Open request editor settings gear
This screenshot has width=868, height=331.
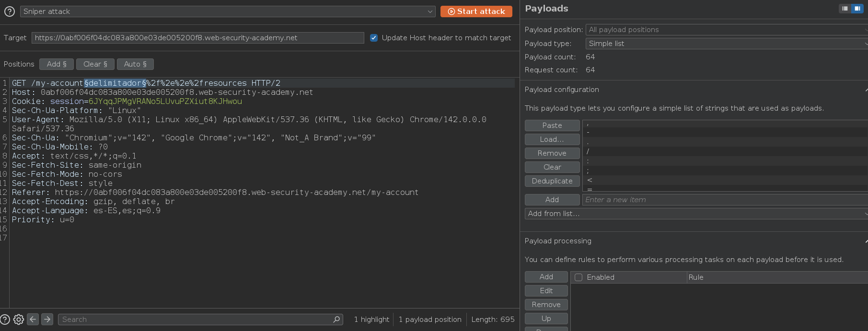pyautogui.click(x=19, y=320)
